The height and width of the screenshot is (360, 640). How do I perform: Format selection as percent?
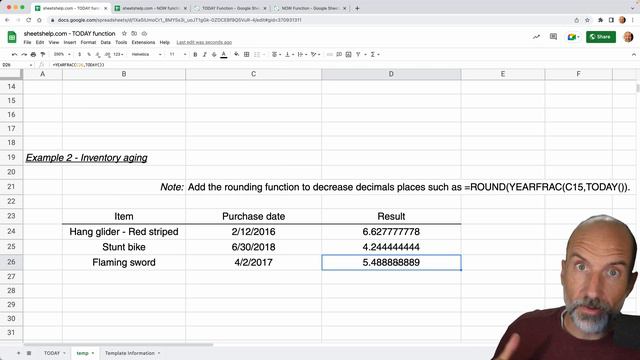pos(89,54)
